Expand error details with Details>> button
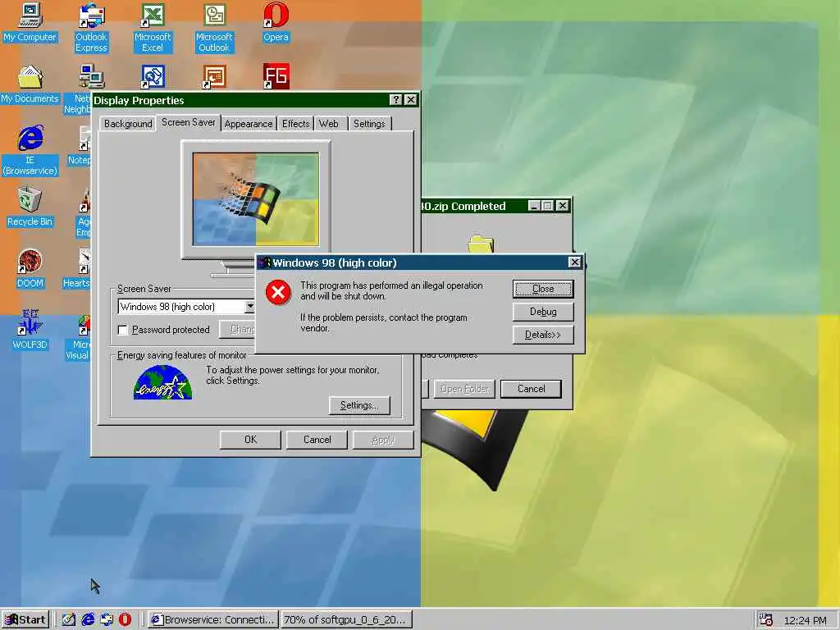840x630 pixels. pyautogui.click(x=543, y=335)
